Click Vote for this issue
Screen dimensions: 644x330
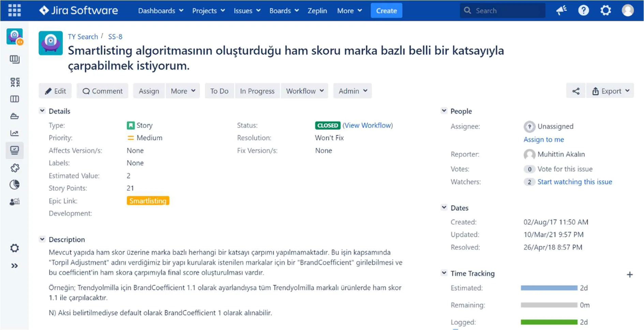565,169
